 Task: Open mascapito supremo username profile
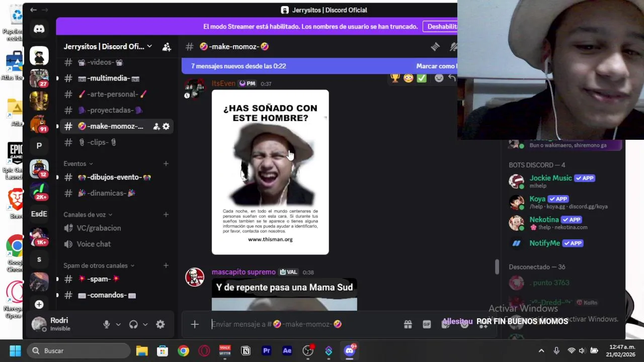[x=244, y=272]
